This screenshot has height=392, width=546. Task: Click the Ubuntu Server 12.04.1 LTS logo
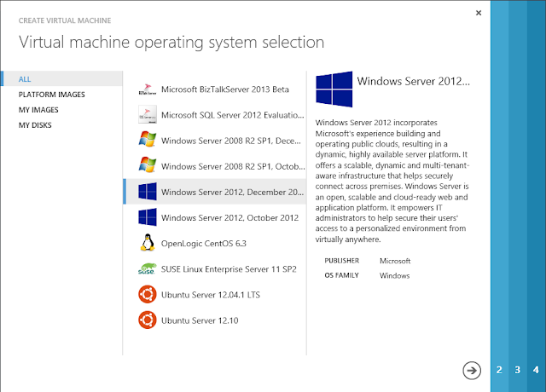[x=148, y=294]
